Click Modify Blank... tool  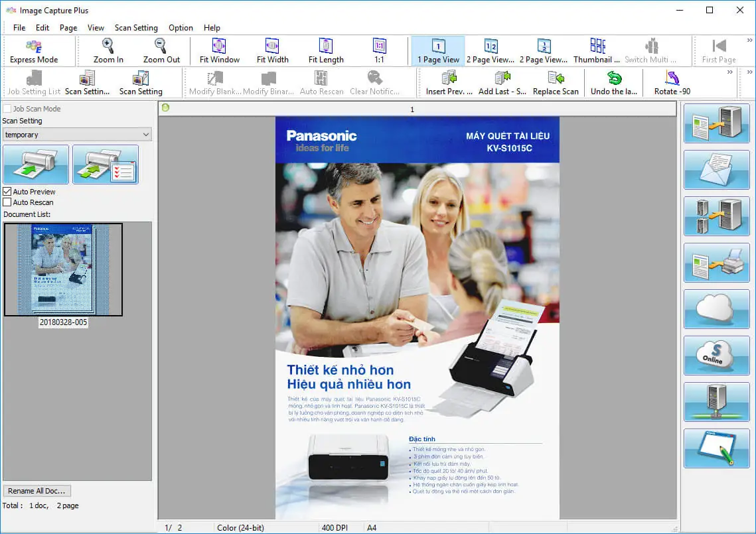pyautogui.click(x=215, y=83)
